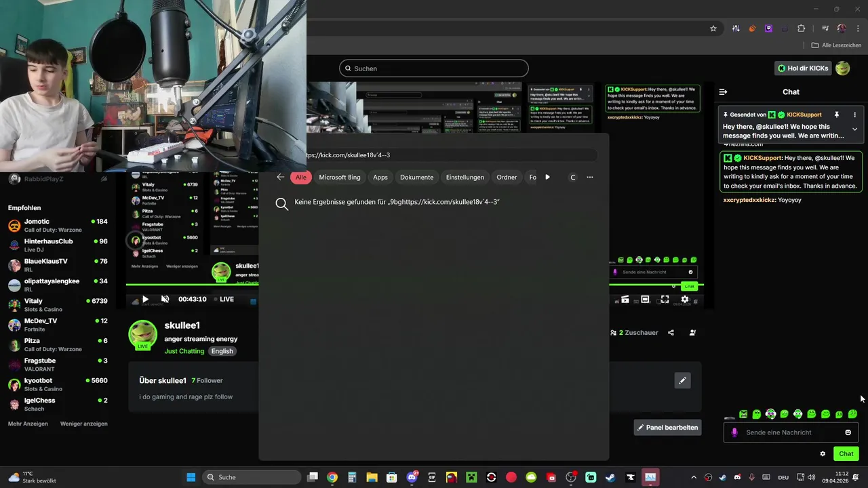The width and height of the screenshot is (868, 488).
Task: Click the stream progress bar
Action: tap(415, 285)
